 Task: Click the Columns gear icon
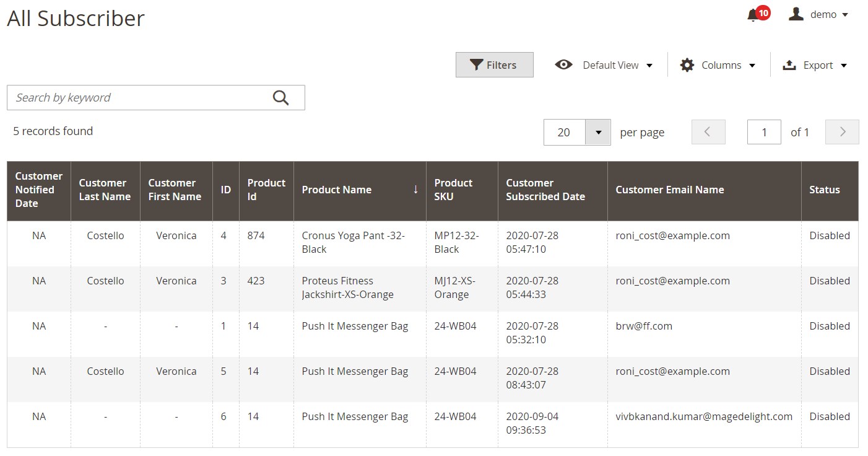[687, 65]
